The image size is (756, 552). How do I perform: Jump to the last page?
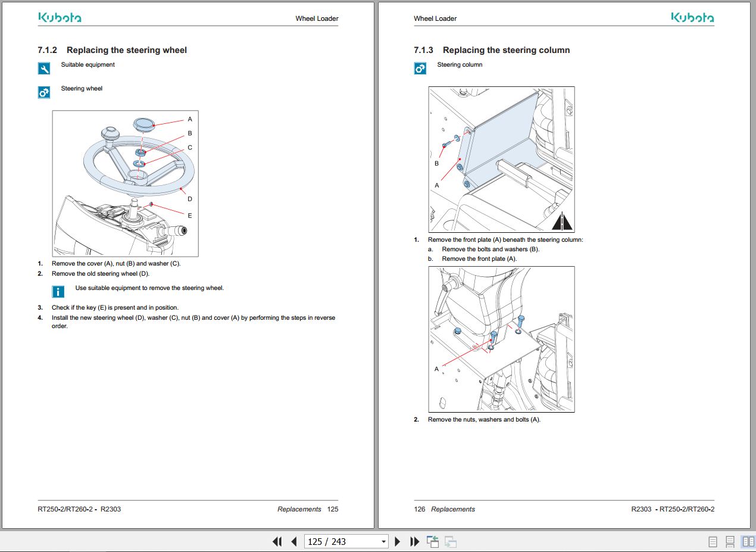[415, 541]
